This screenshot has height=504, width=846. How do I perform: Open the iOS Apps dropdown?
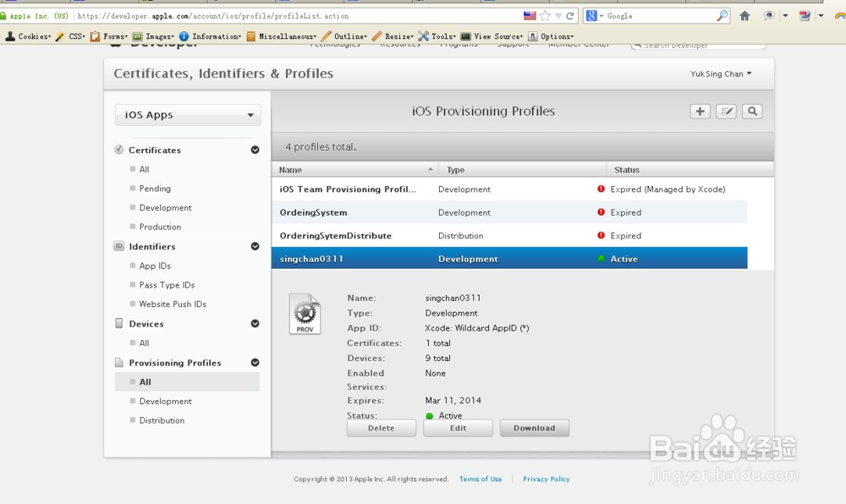188,115
